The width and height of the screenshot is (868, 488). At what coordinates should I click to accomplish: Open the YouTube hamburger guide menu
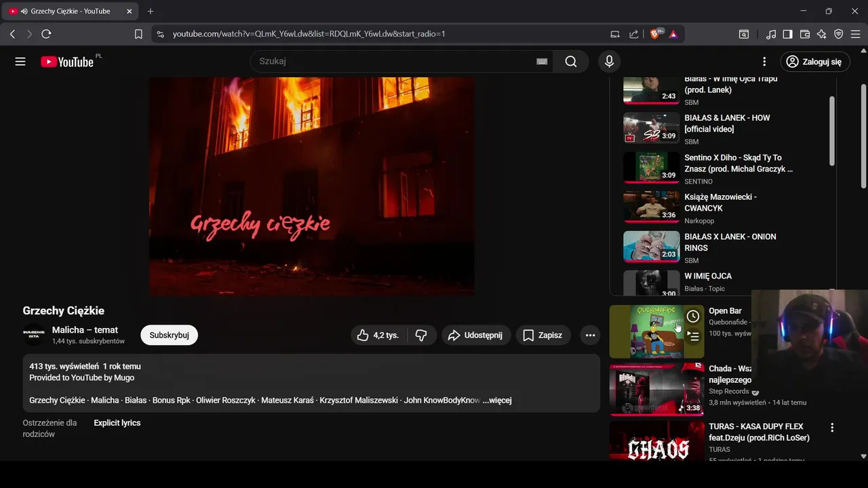[x=20, y=62]
